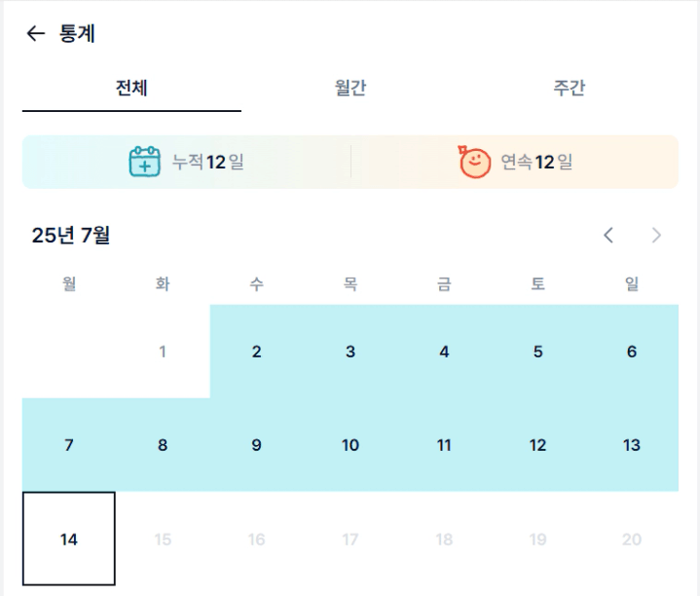Screen dimensions: 700x596
Task: Click the back arrow next to 통계
Action: pos(36,33)
